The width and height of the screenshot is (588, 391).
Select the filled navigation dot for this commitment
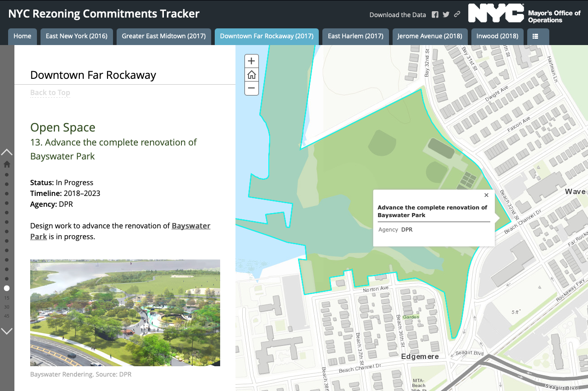(x=7, y=288)
